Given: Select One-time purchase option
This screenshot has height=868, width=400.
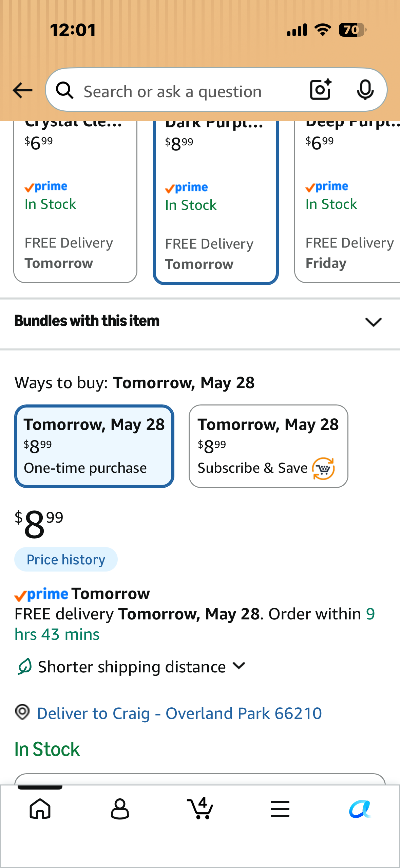Looking at the screenshot, I should coord(94,446).
